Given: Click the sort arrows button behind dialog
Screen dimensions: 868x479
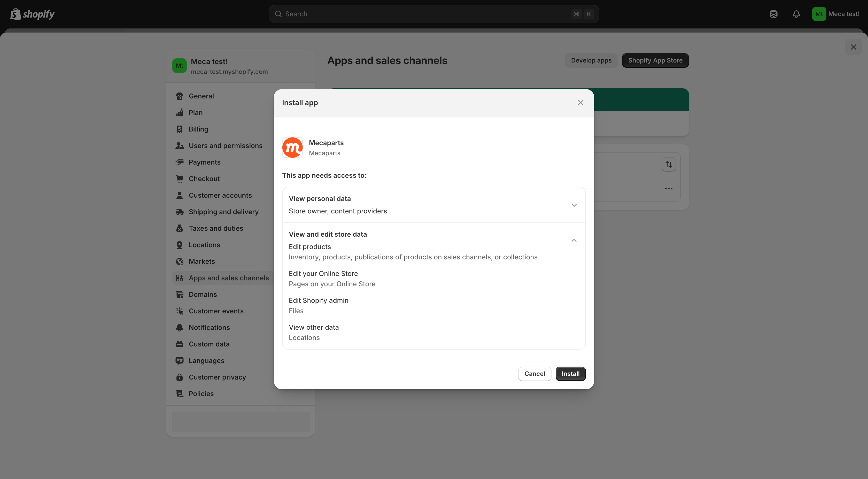Looking at the screenshot, I should pos(669,164).
